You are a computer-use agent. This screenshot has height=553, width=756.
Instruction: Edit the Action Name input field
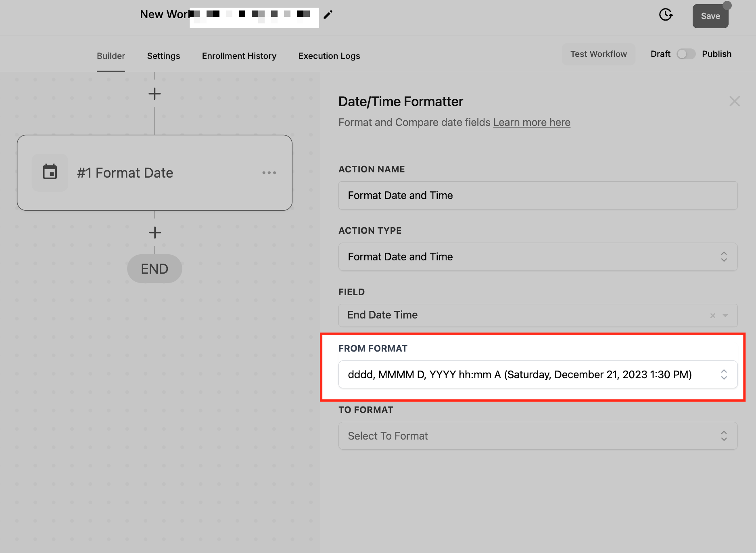538,195
